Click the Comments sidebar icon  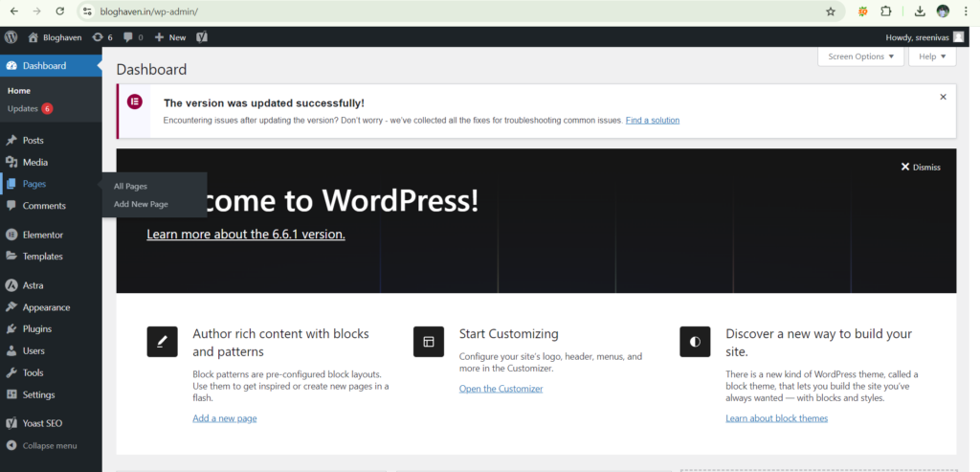11,206
